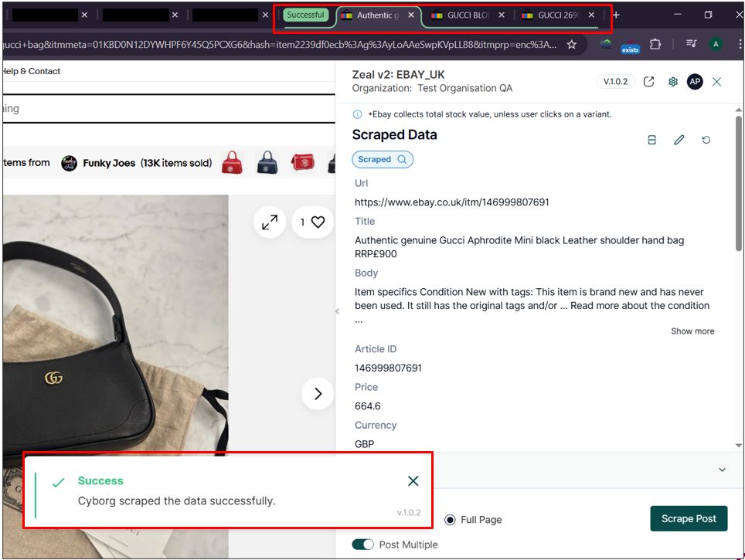Open Zeal panel in a new window
Image resolution: width=745 pixels, height=560 pixels.
tap(648, 82)
